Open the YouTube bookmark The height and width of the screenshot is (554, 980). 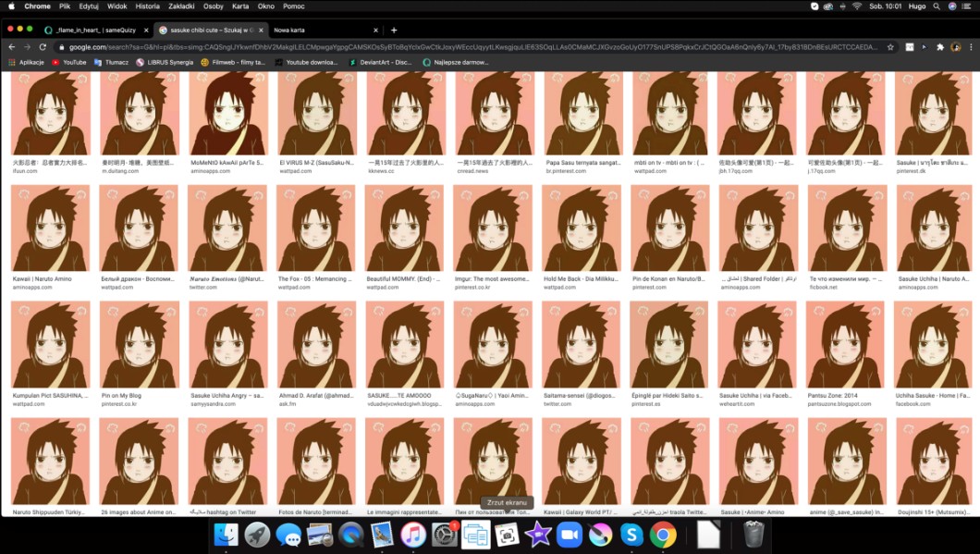(x=69, y=62)
